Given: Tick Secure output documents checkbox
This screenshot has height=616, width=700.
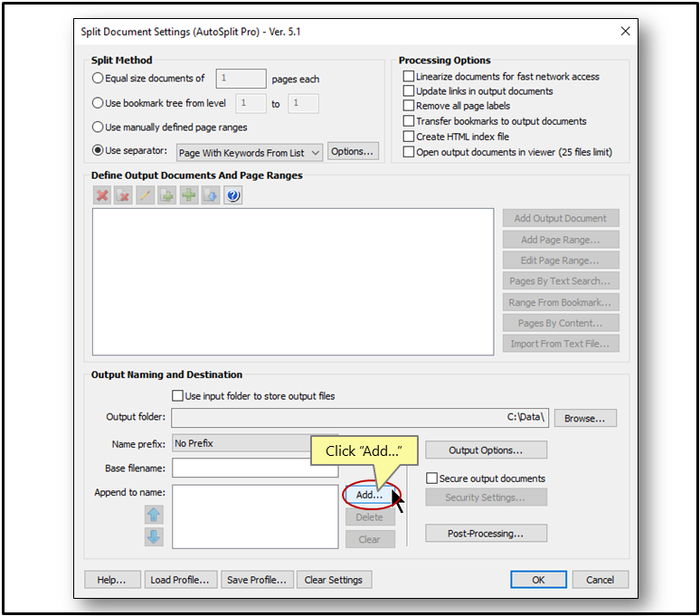Looking at the screenshot, I should tap(432, 479).
